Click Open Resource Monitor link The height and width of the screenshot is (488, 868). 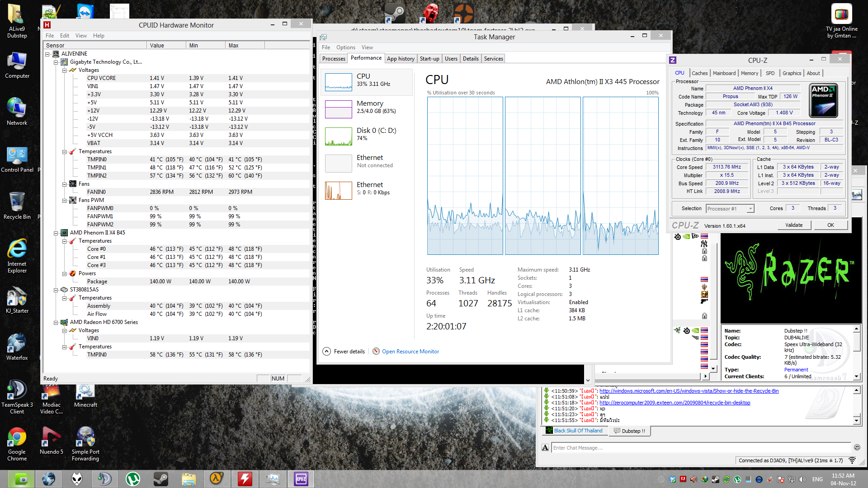410,352
